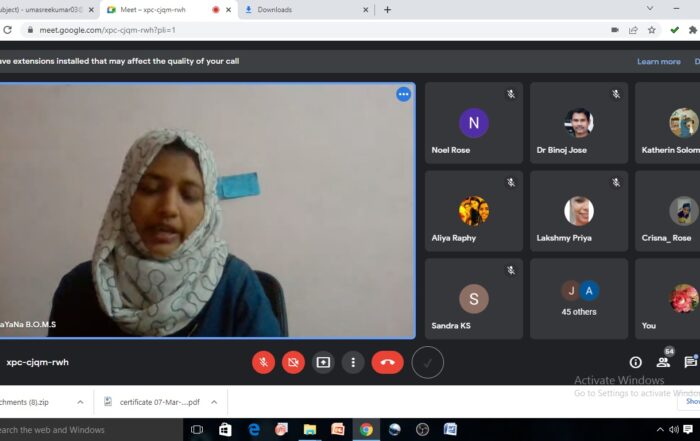Screen dimensions: 700x441
Task: Expand tab search dropdown arrow
Action: 650,8
